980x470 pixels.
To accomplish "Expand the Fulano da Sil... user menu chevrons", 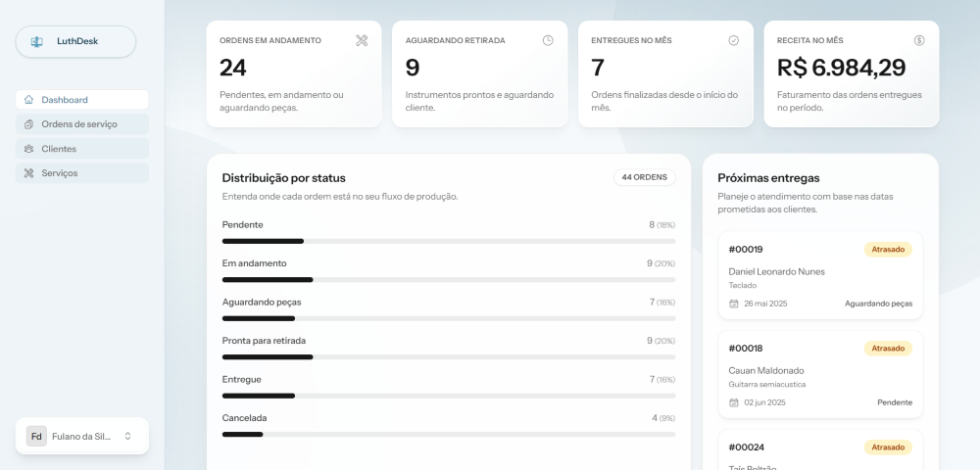I will pos(128,437).
